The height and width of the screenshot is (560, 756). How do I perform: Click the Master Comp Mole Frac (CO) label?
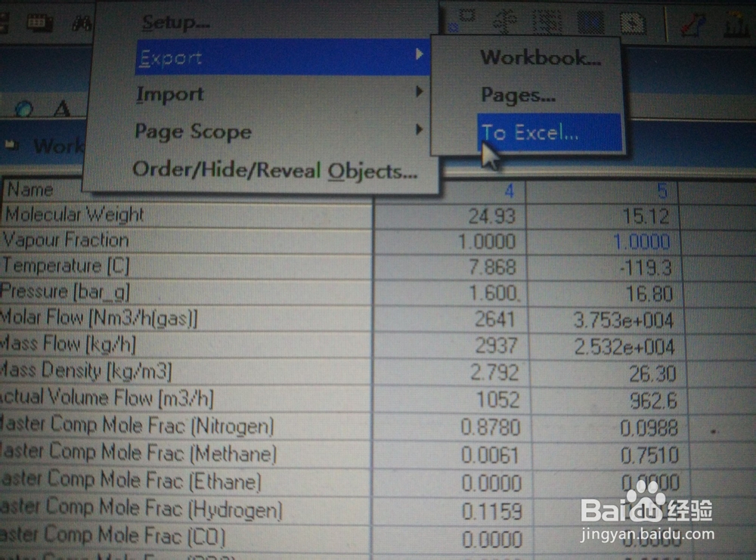point(113,536)
